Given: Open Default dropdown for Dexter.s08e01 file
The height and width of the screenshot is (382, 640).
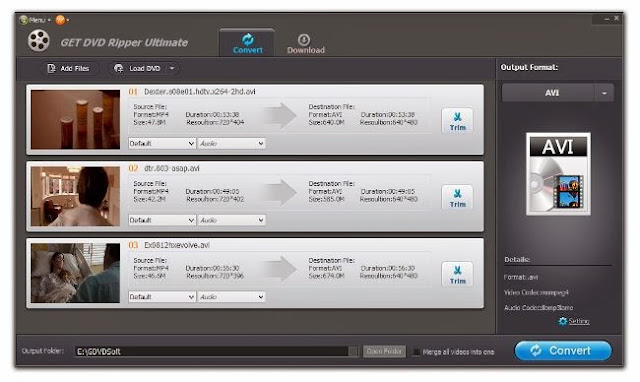Looking at the screenshot, I should pos(162,144).
